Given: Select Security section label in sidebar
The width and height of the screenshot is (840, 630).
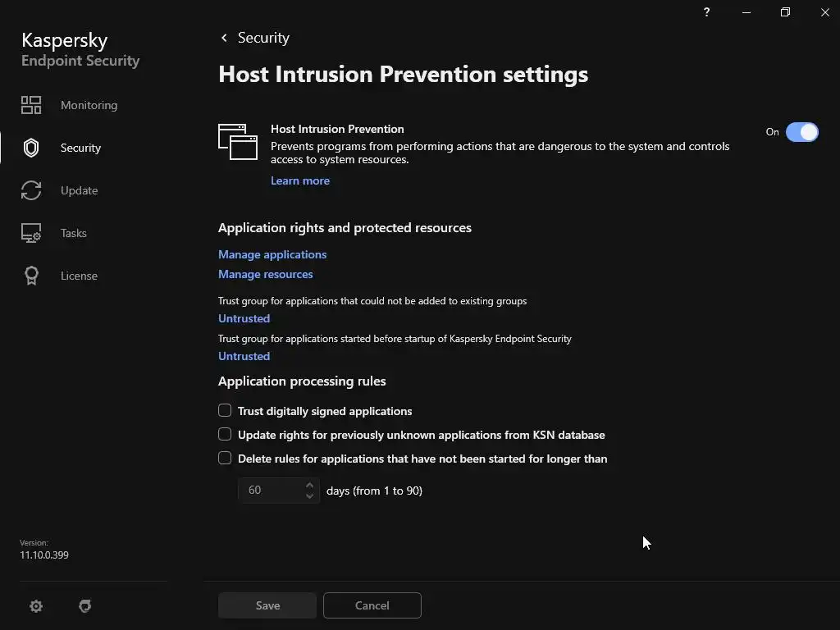Looking at the screenshot, I should 80,148.
